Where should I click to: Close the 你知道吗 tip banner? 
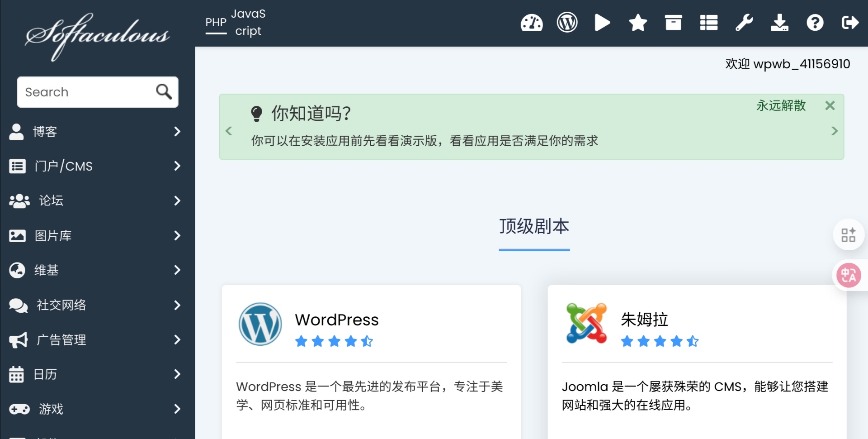point(830,106)
